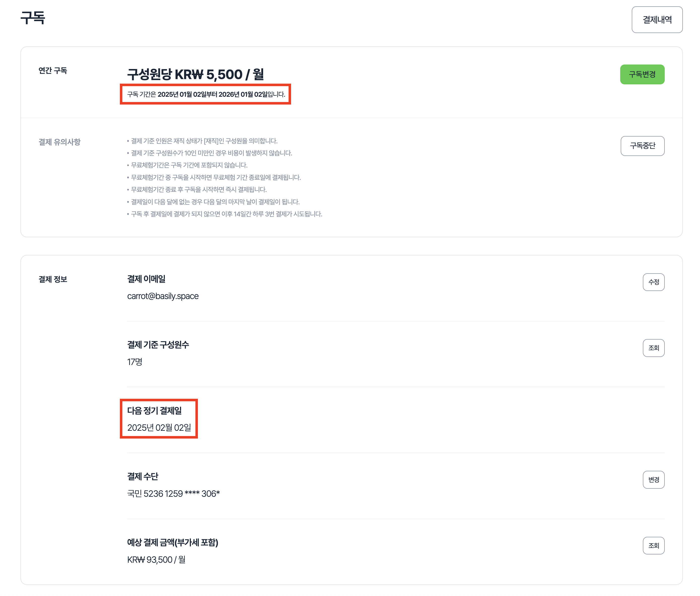The height and width of the screenshot is (596, 700).
Task: Click 수정 next to 결제 이메일
Action: 653,282
